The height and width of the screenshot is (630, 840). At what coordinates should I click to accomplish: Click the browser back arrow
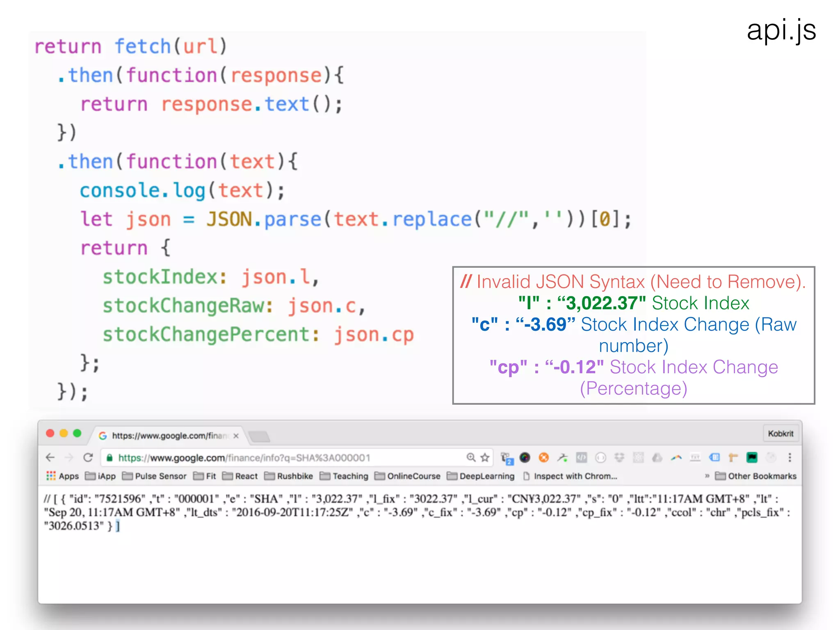tap(50, 457)
